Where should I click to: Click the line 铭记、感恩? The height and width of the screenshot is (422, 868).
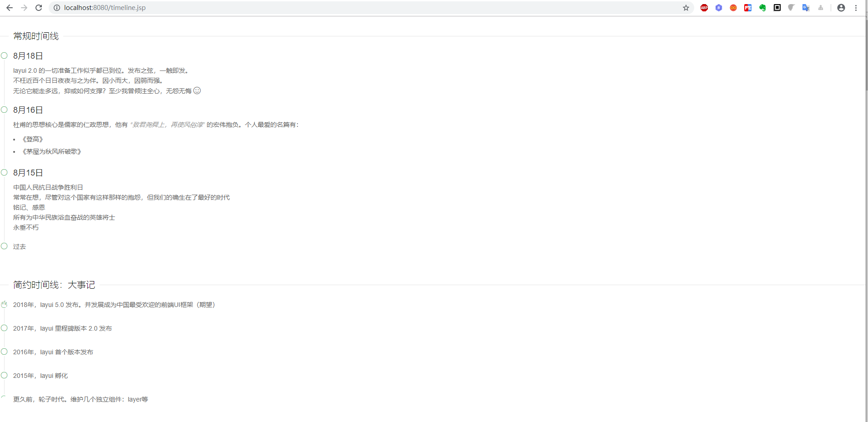[x=29, y=207]
